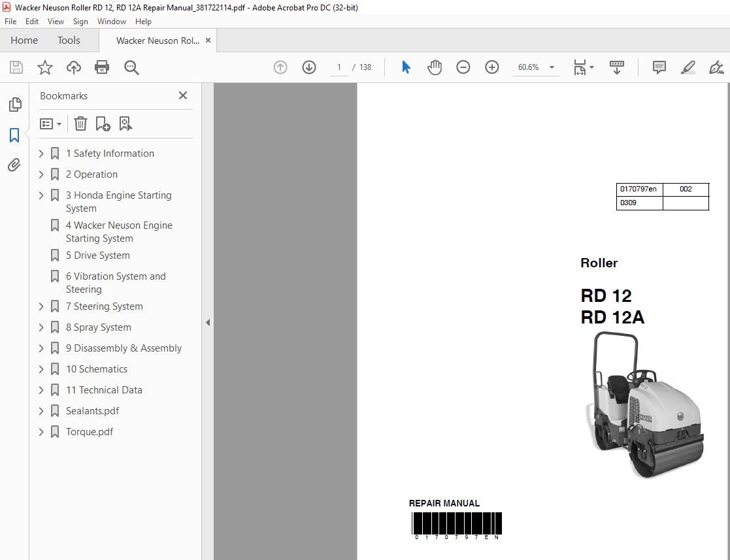Viewport: 730px width, 560px height.
Task: Open the Fill & Sign pen tool
Action: coord(716,67)
